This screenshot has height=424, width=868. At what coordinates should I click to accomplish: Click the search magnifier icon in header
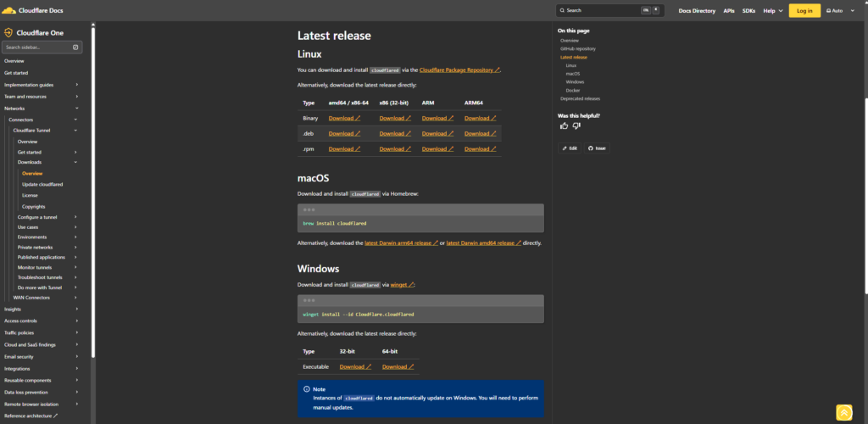click(562, 10)
